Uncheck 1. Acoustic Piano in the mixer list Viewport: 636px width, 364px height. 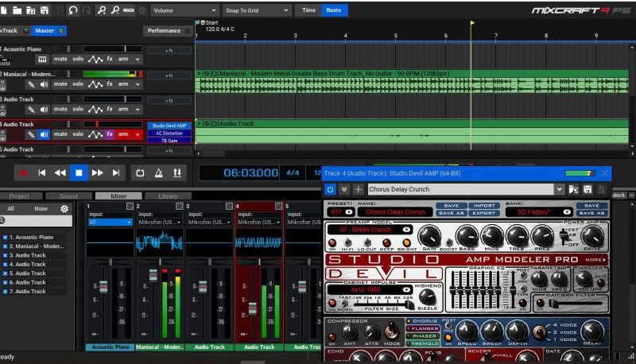point(6,238)
